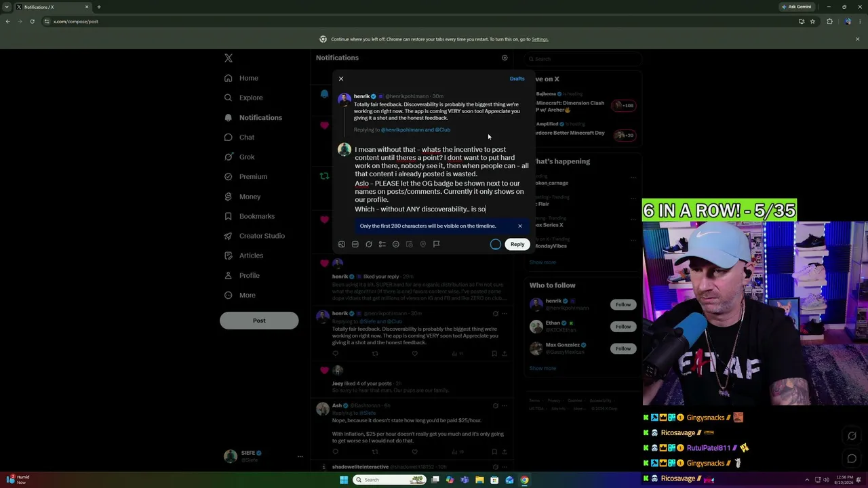Open Microsoft Teams from the taskbar
Viewport: 868px width, 488px height.
465,480
